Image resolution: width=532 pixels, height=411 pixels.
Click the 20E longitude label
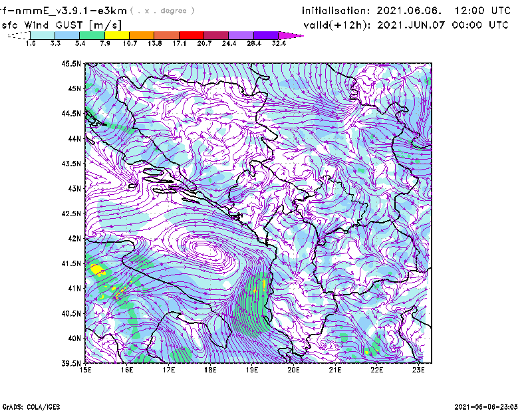(x=293, y=370)
